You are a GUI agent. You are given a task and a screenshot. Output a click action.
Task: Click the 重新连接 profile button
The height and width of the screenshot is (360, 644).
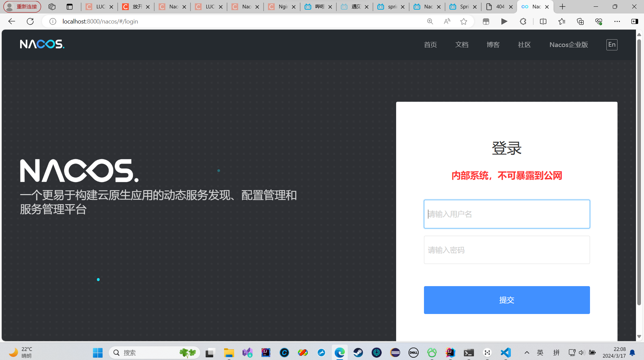pos(22,7)
